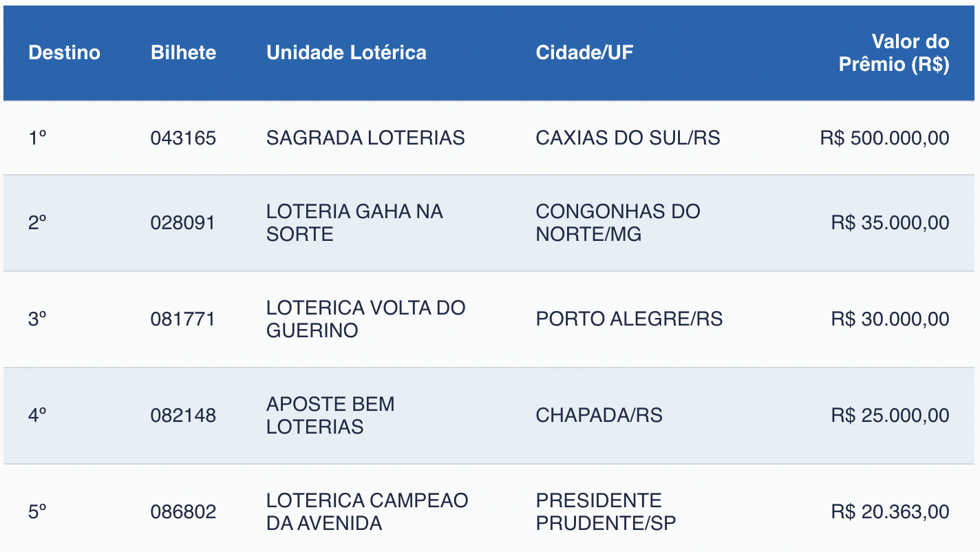The width and height of the screenshot is (980, 552).
Task: Select ticket number 082148
Action: click(183, 416)
